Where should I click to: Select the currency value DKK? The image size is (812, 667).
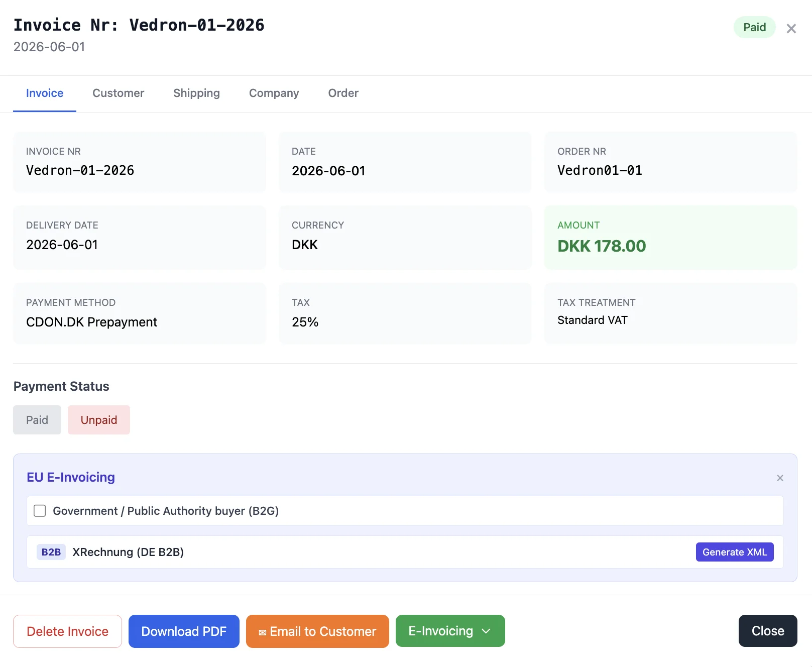tap(305, 245)
